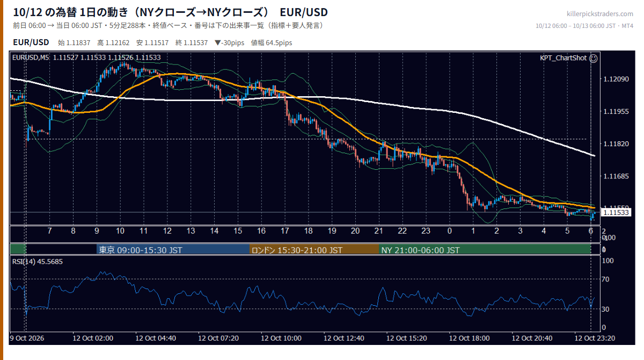
Task: Select the low price 安 1.11517
Action: click(153, 42)
